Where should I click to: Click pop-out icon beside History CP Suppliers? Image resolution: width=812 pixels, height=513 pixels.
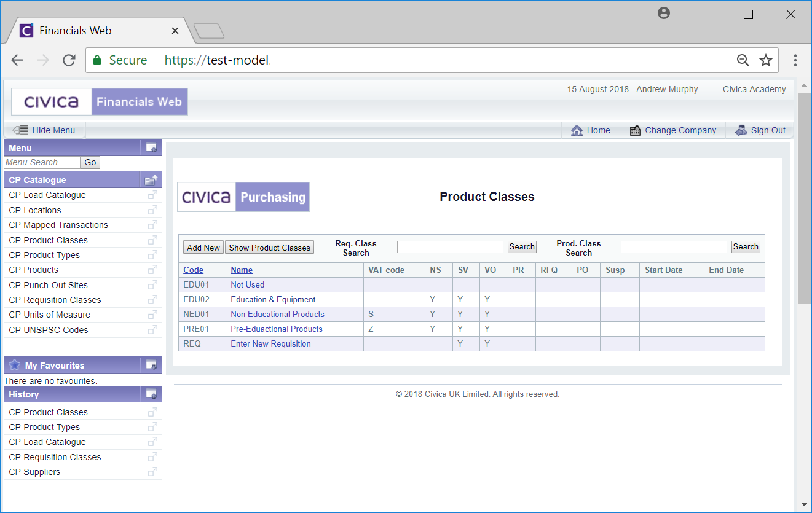152,472
